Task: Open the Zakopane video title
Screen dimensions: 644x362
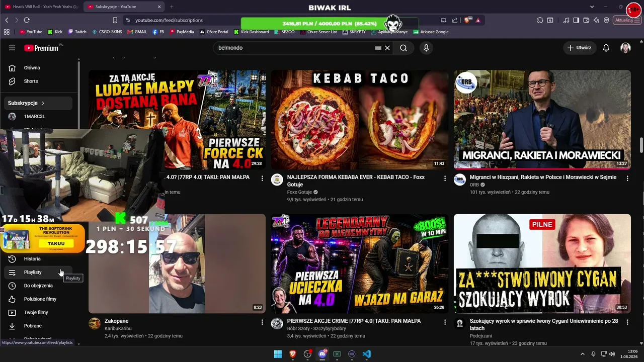Action: pyautogui.click(x=117, y=321)
